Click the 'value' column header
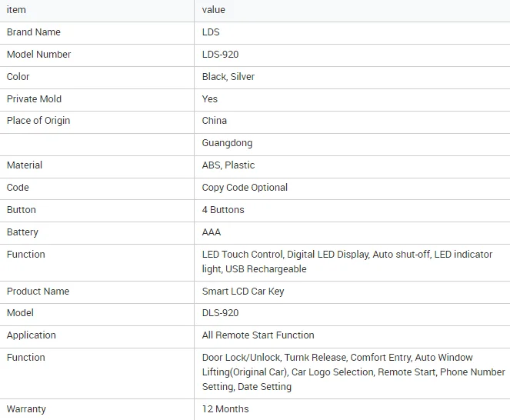The width and height of the screenshot is (510, 420). [x=214, y=10]
